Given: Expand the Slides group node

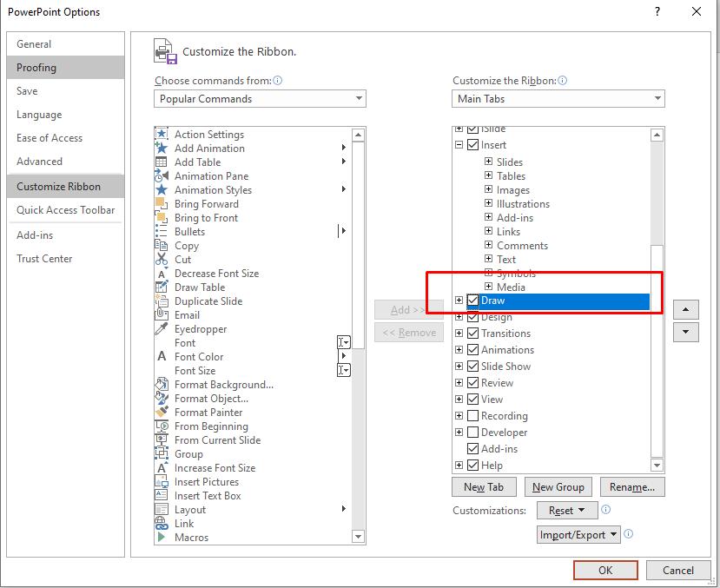Looking at the screenshot, I should pos(489,162).
